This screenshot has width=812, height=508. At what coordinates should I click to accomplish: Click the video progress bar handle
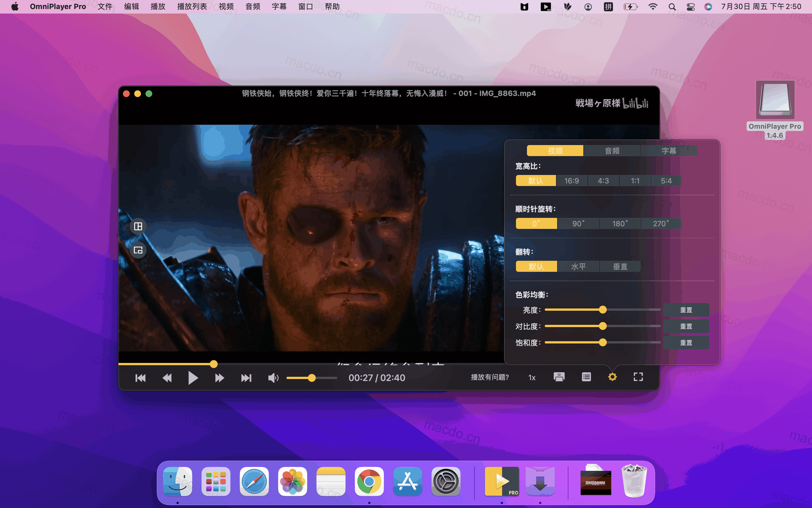tap(214, 364)
